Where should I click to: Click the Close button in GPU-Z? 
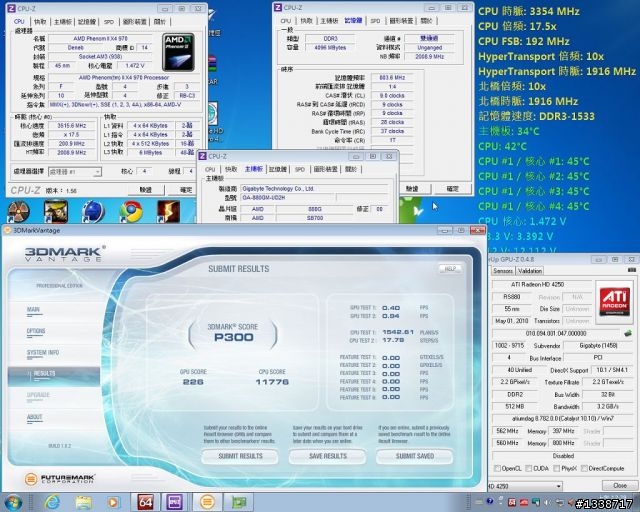point(620,485)
